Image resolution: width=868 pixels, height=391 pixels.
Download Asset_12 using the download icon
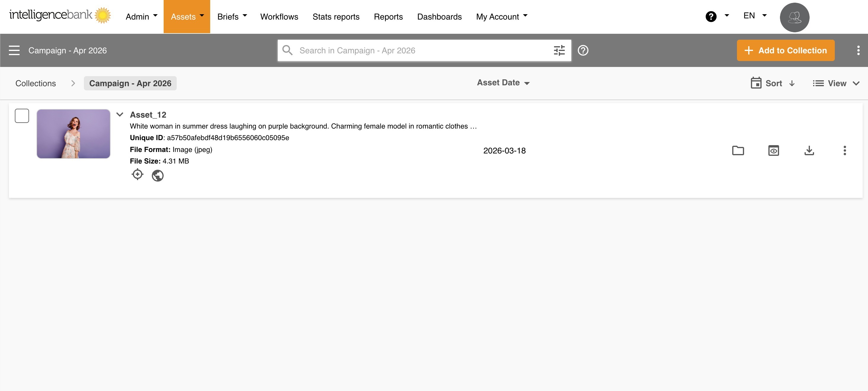tap(809, 150)
